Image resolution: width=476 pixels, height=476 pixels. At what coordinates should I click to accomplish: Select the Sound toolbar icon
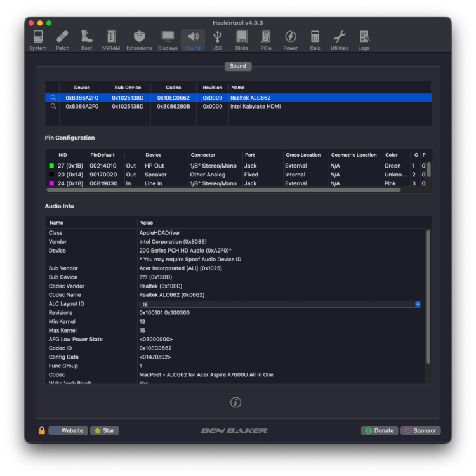coord(193,40)
